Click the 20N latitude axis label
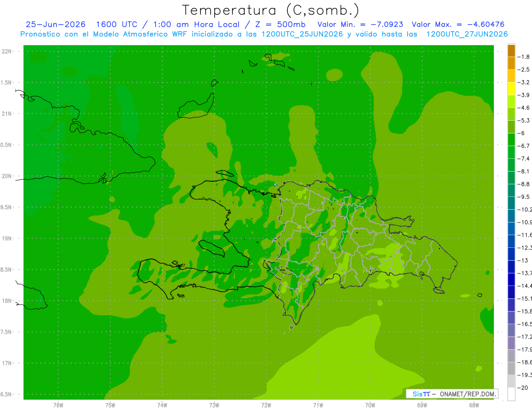The width and height of the screenshot is (532, 411). coord(7,176)
